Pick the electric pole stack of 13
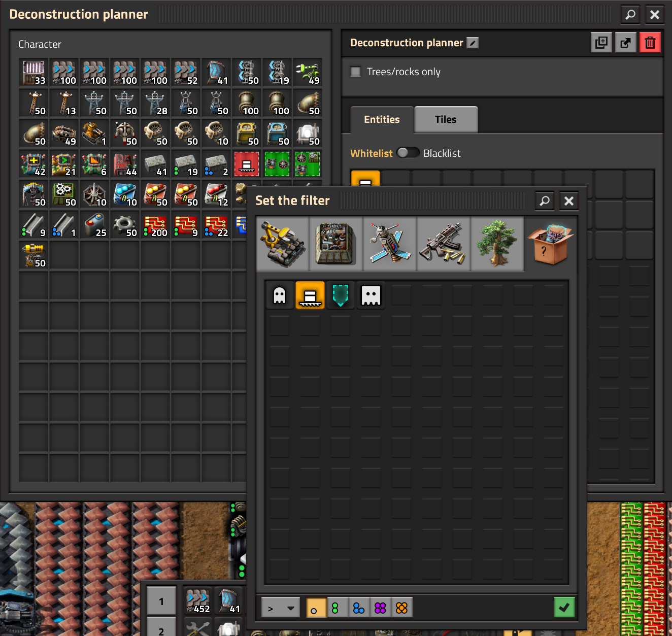Image resolution: width=672 pixels, height=636 pixels. point(64,103)
